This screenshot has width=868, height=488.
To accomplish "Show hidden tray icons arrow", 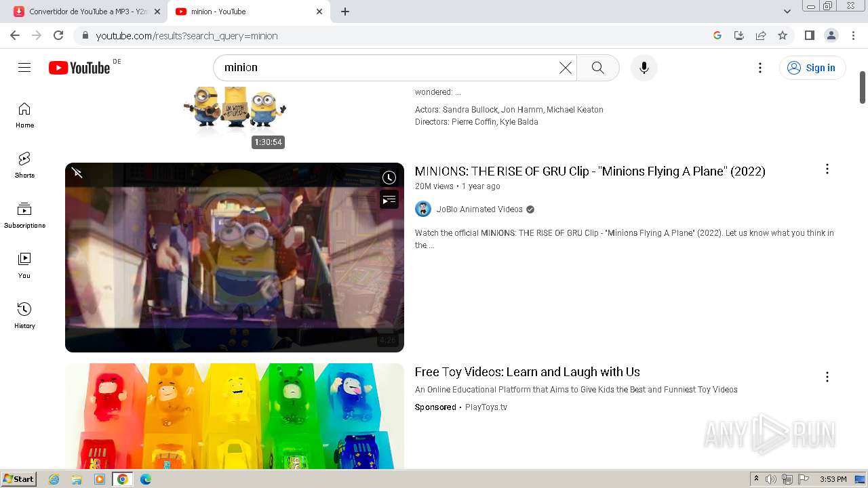I will coord(756,479).
